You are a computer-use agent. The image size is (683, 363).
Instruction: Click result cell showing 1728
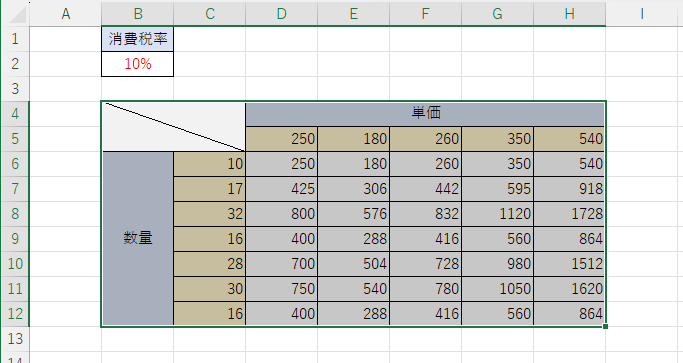tap(569, 214)
